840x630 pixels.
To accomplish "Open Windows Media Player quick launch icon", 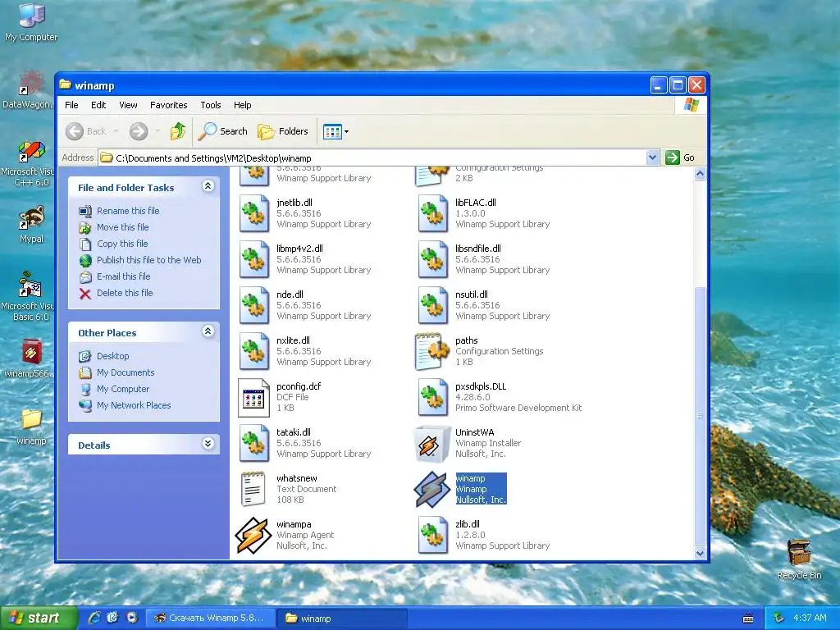I will tap(132, 619).
